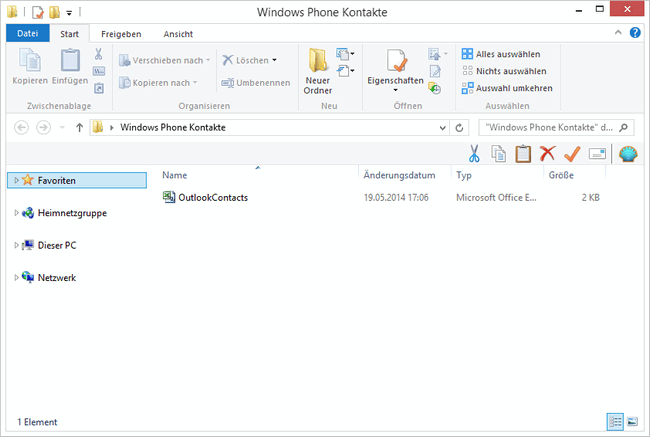This screenshot has height=437, width=650.
Task: Click the file date 19.05.2014 17:06
Action: [396, 198]
